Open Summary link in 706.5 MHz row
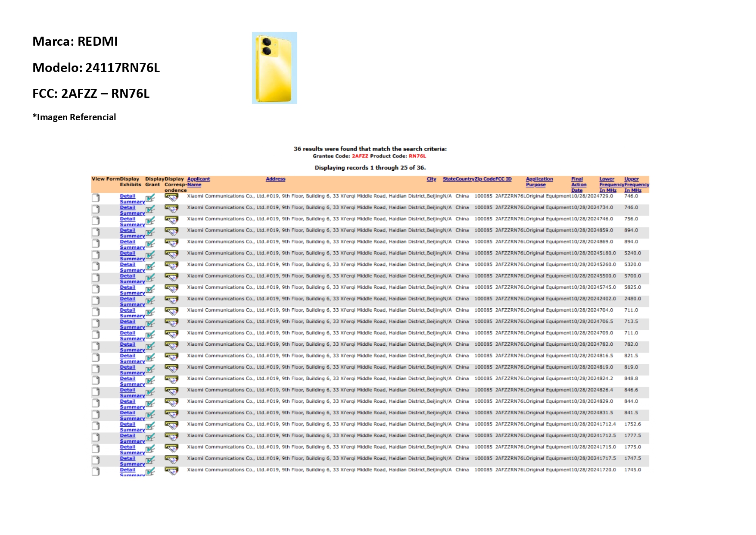The image size is (756, 535). coord(132,327)
